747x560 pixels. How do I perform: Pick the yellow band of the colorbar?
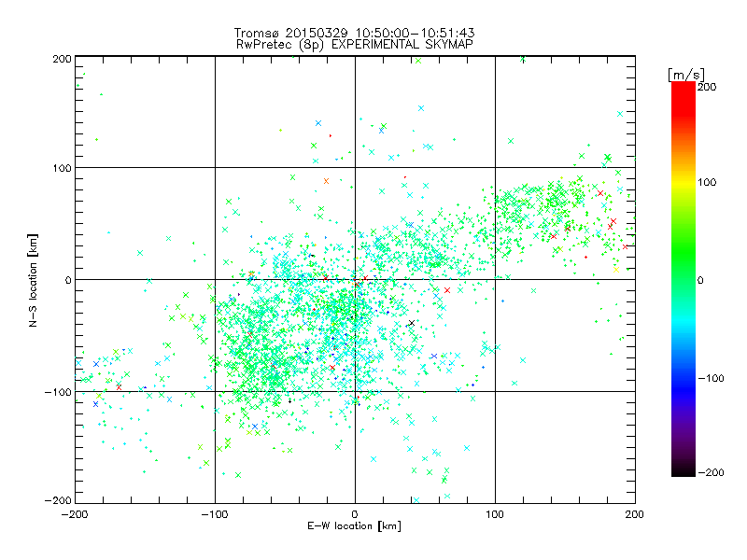[x=684, y=183]
